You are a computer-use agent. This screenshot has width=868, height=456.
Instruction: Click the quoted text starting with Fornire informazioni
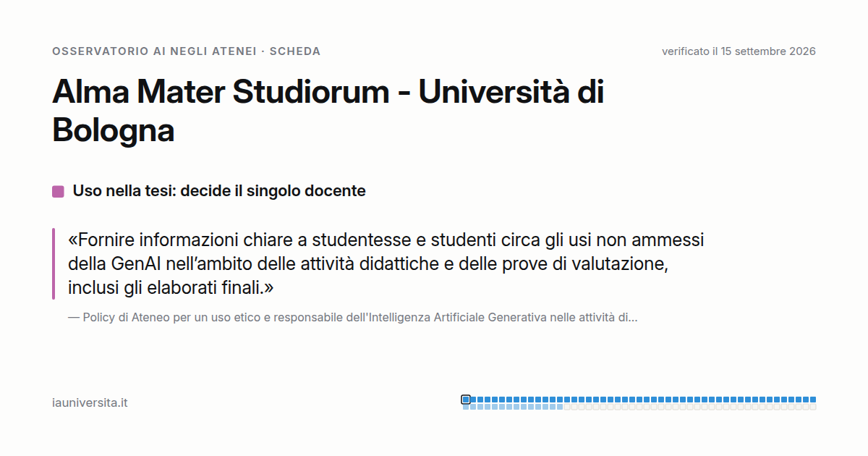[386, 263]
